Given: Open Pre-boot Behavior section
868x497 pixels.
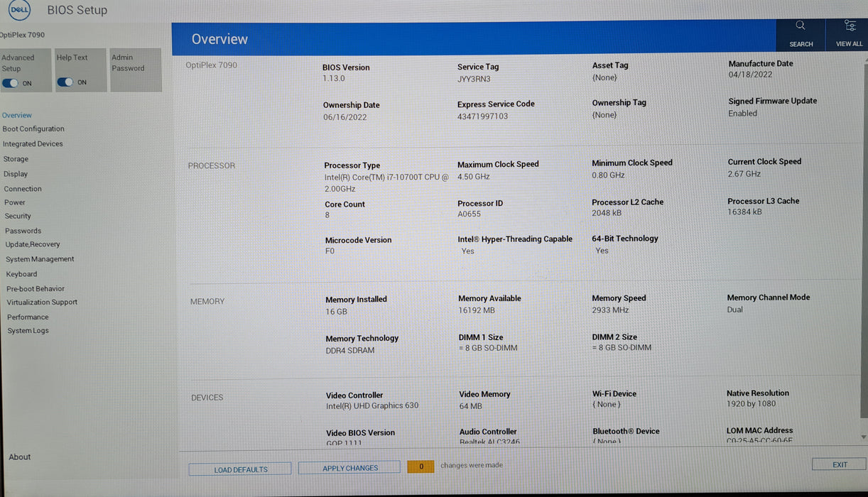Looking at the screenshot, I should [36, 289].
